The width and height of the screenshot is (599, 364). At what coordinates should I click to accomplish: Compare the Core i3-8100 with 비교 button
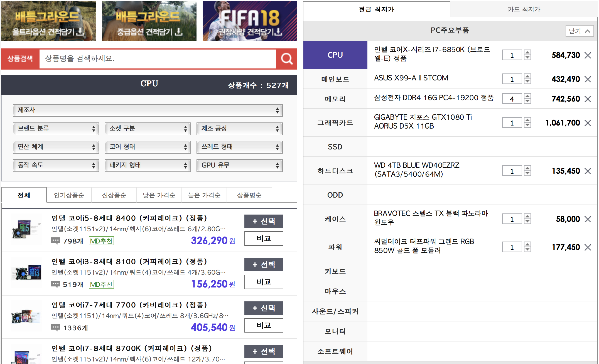point(264,282)
